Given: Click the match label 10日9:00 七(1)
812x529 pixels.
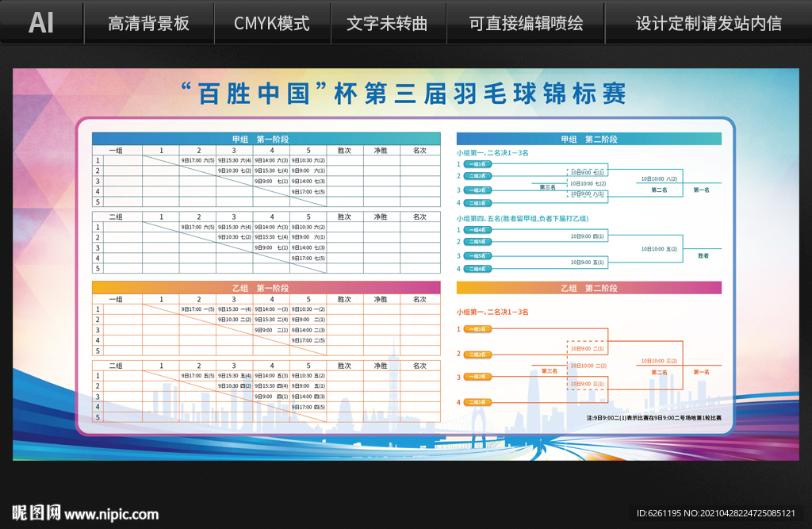Looking at the screenshot, I should click(588, 173).
